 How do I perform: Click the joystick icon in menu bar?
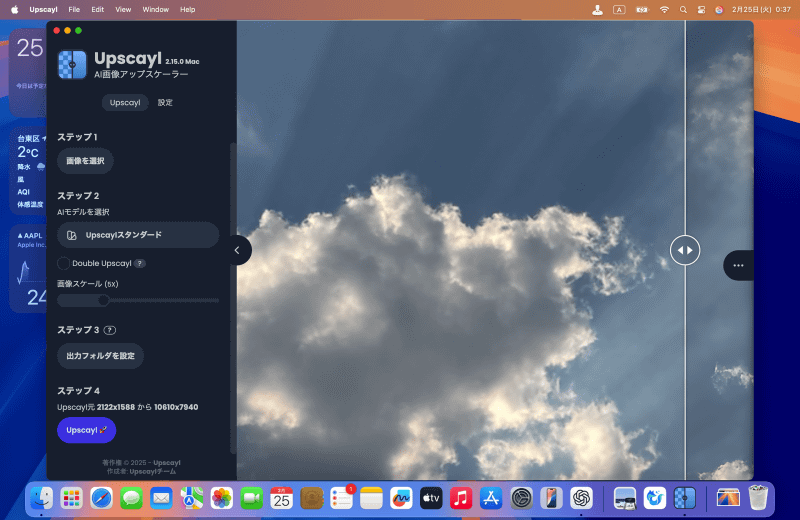coord(597,9)
